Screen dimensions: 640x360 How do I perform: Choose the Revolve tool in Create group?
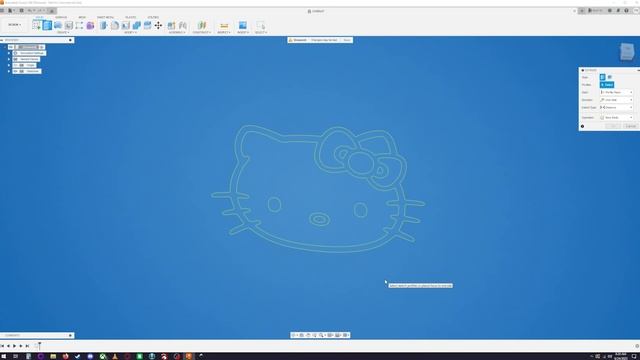(58, 25)
